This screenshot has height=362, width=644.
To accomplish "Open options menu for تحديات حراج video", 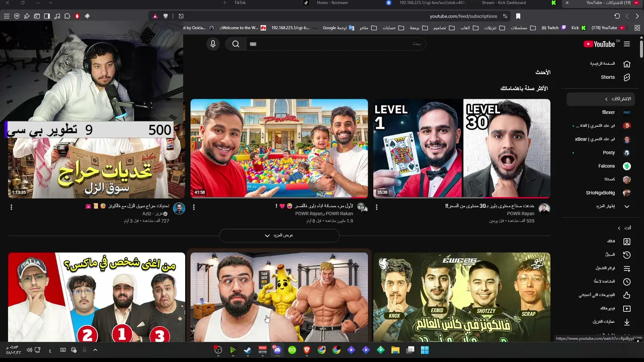I will (11, 207).
